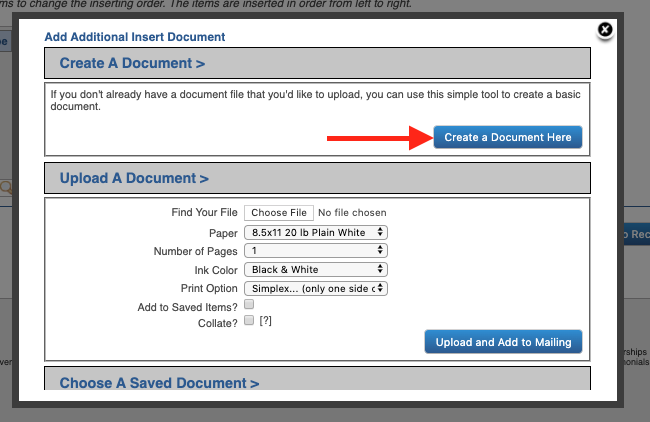
Task: Expand the Choose A Saved Document section
Action: [159, 383]
